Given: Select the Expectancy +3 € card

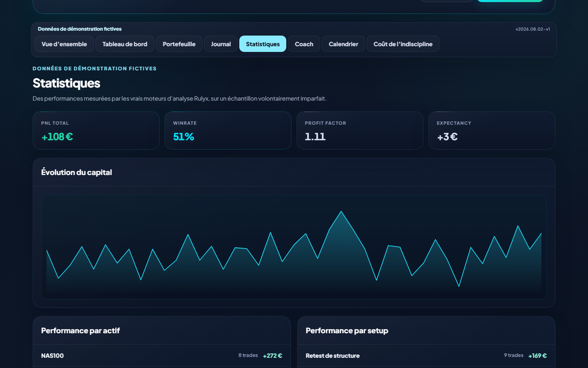Looking at the screenshot, I should point(491,131).
